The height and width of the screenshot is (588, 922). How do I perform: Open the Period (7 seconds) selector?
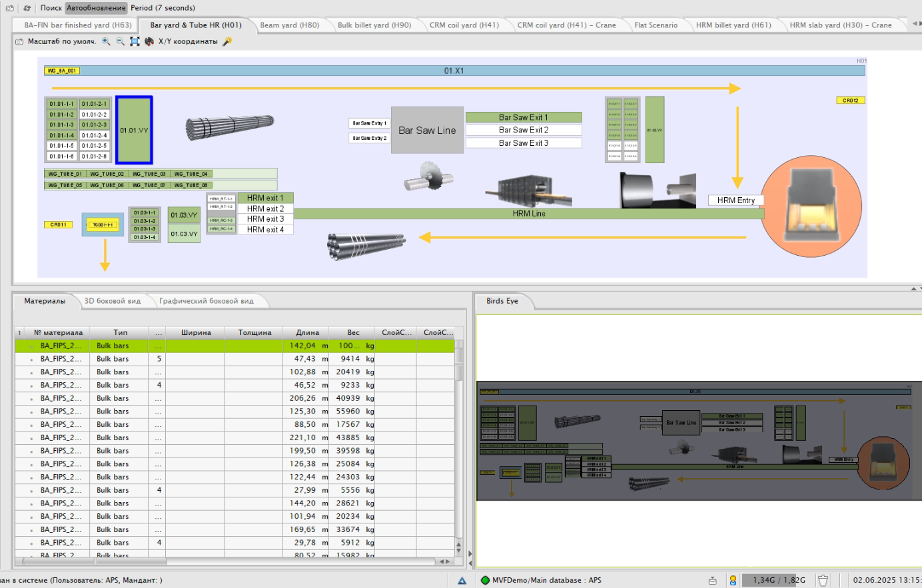point(163,8)
